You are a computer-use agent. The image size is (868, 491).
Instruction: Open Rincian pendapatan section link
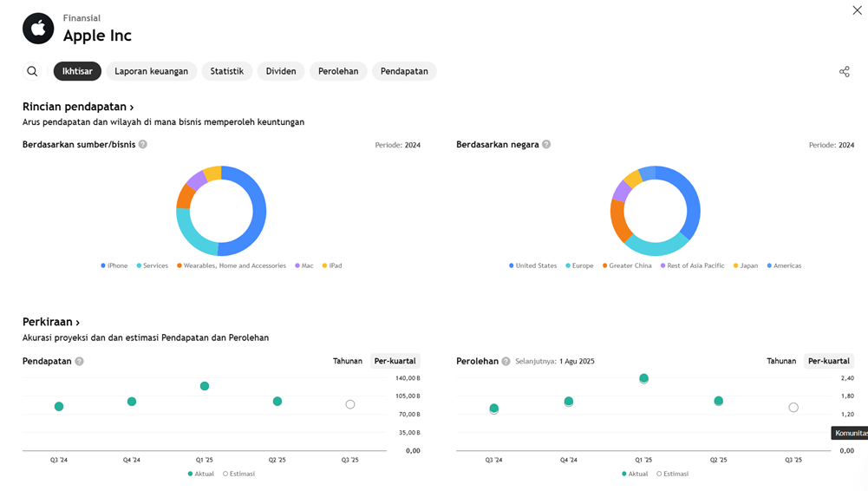point(78,107)
